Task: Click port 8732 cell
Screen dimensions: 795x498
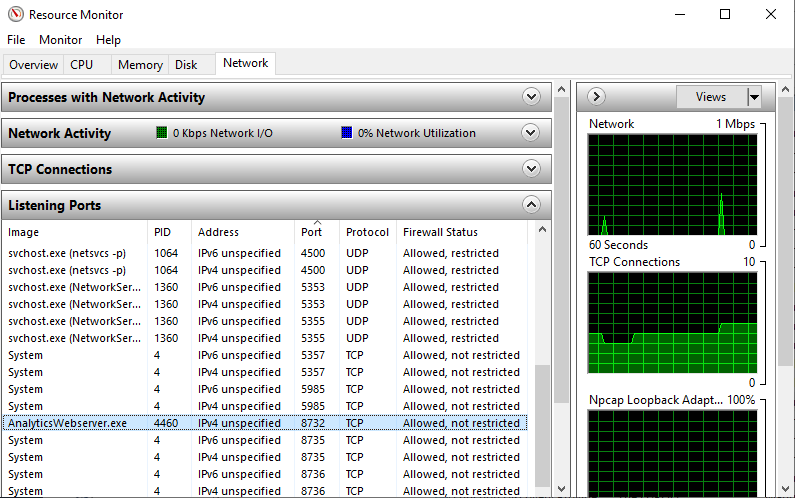Action: point(313,423)
